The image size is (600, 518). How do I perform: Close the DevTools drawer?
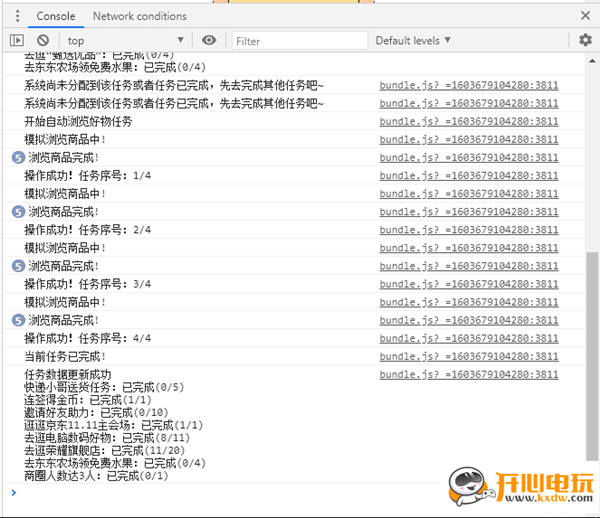(585, 16)
